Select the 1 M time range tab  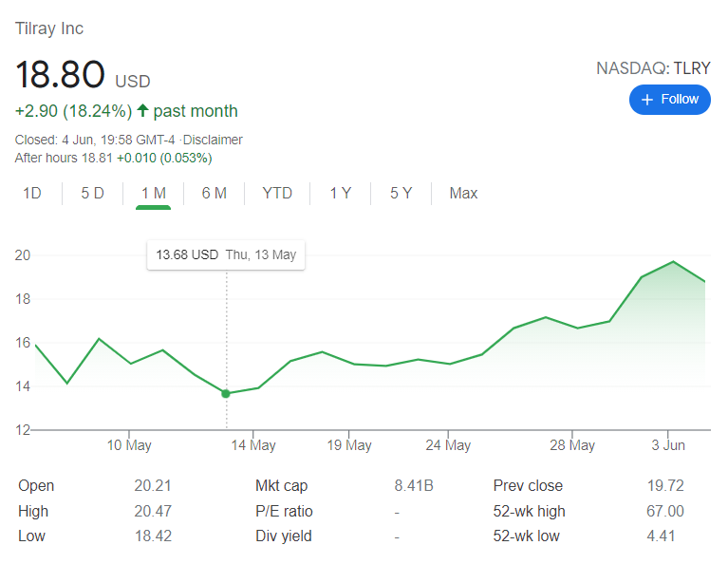click(153, 193)
